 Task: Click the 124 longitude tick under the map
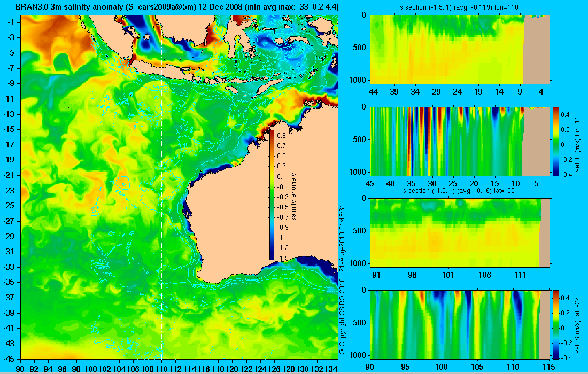[260, 368]
